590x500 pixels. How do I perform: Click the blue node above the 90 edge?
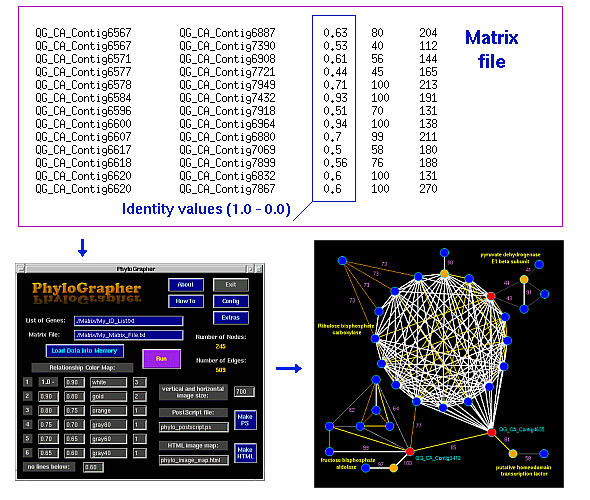point(444,252)
